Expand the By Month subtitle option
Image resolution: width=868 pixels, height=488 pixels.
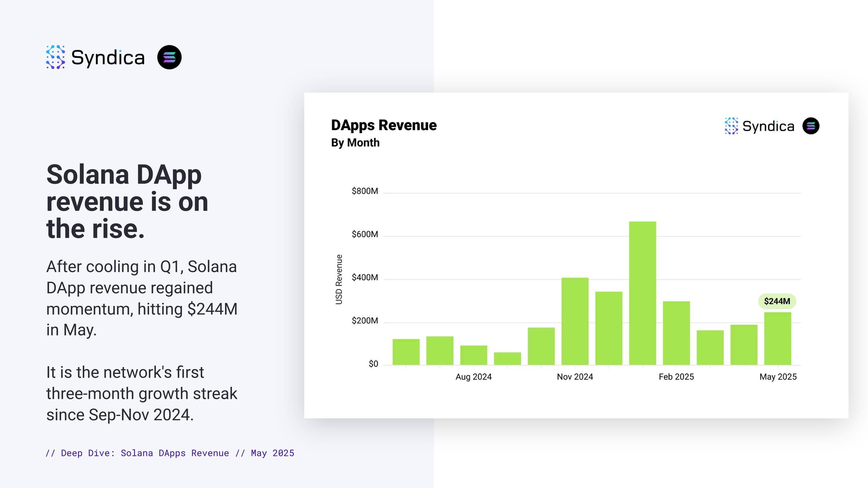[356, 143]
